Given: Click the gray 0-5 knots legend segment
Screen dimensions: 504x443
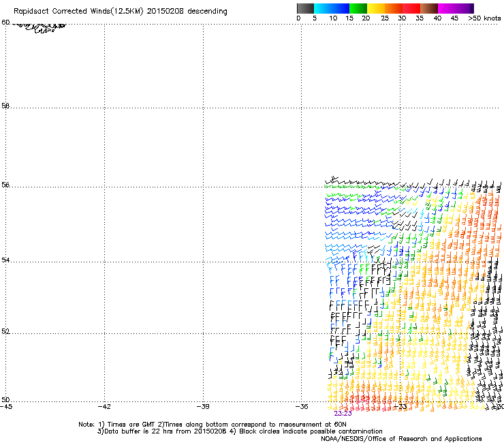Looking at the screenshot, I should coord(305,8).
